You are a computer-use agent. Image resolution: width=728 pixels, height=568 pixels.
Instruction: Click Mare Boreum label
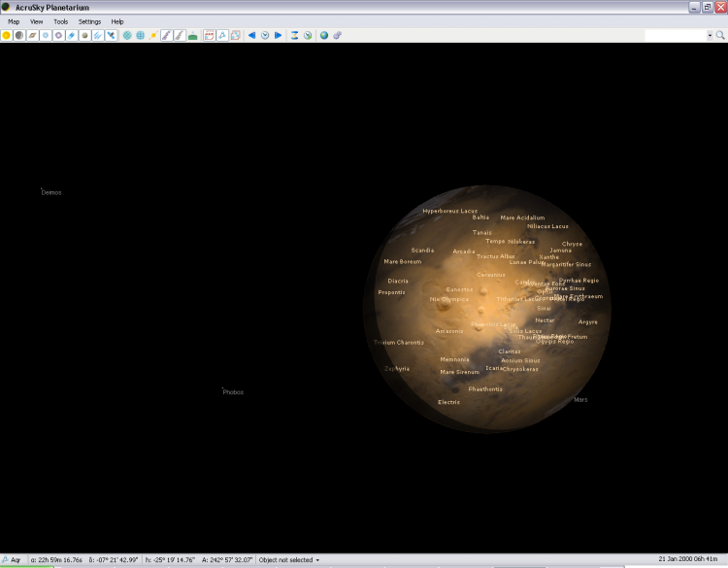tap(403, 261)
